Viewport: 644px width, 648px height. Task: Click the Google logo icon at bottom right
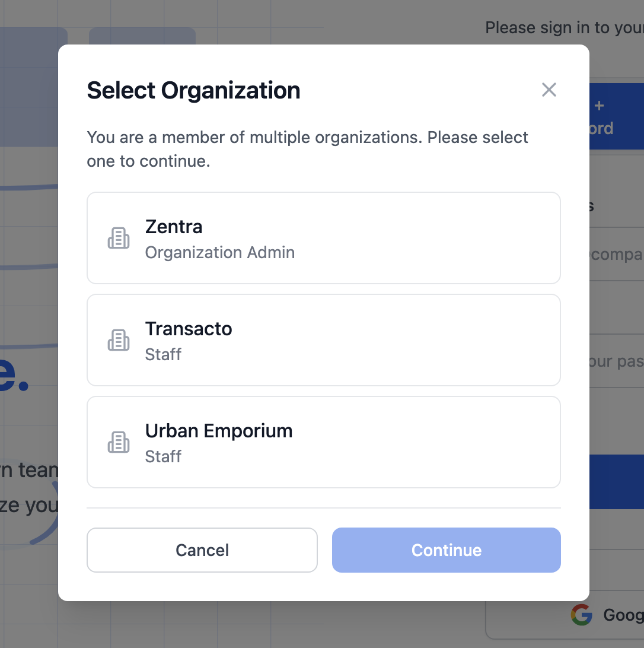pyautogui.click(x=582, y=615)
